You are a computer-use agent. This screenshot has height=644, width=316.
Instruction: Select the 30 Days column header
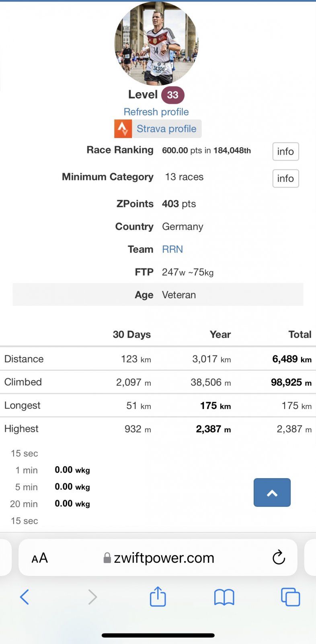(x=131, y=334)
